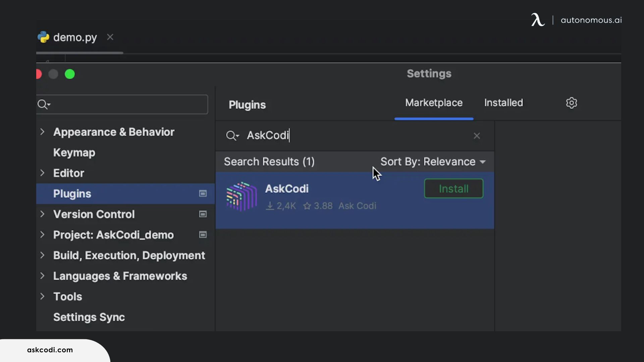644x362 pixels.
Task: Click the Search Results (1) header
Action: click(x=269, y=162)
